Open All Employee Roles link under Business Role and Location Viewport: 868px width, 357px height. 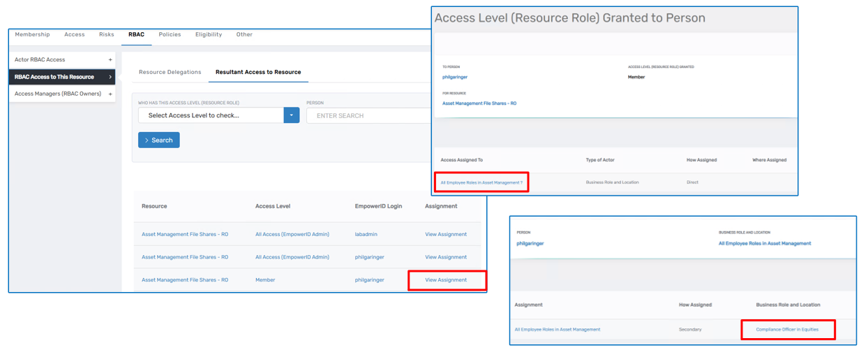765,244
